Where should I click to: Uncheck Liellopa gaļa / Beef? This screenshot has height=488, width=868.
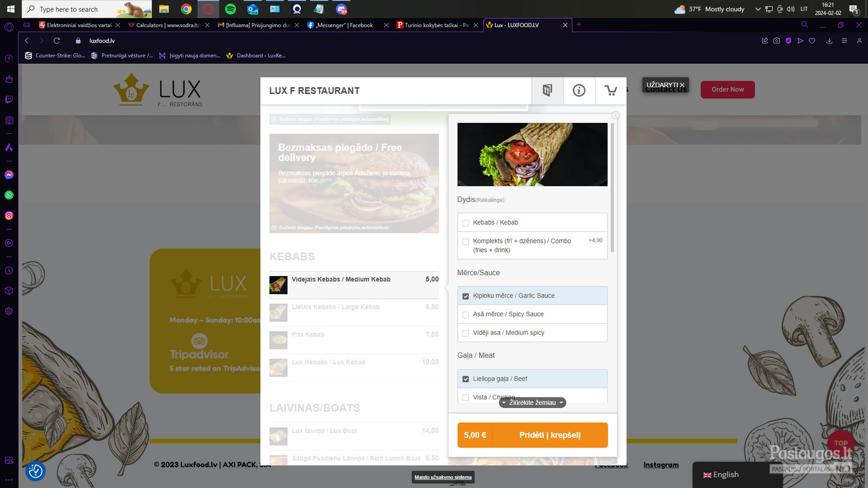click(x=465, y=380)
